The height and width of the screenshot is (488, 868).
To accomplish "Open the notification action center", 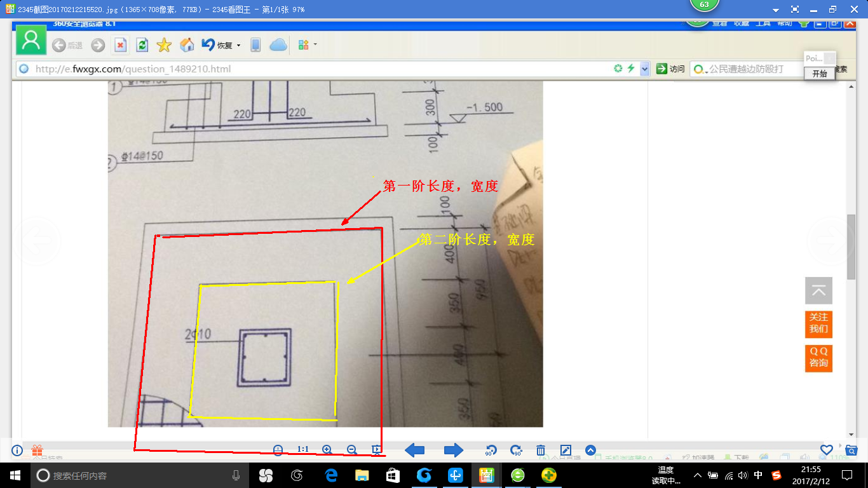I will pos(847,475).
